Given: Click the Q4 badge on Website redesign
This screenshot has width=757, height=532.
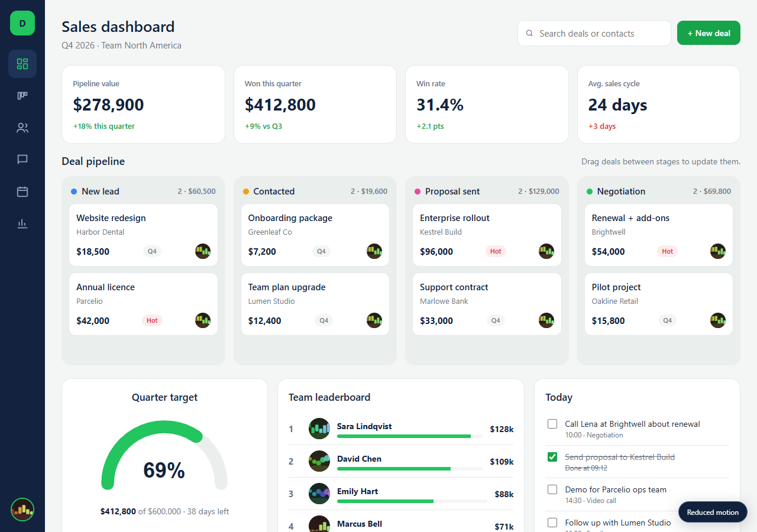Looking at the screenshot, I should tap(152, 251).
